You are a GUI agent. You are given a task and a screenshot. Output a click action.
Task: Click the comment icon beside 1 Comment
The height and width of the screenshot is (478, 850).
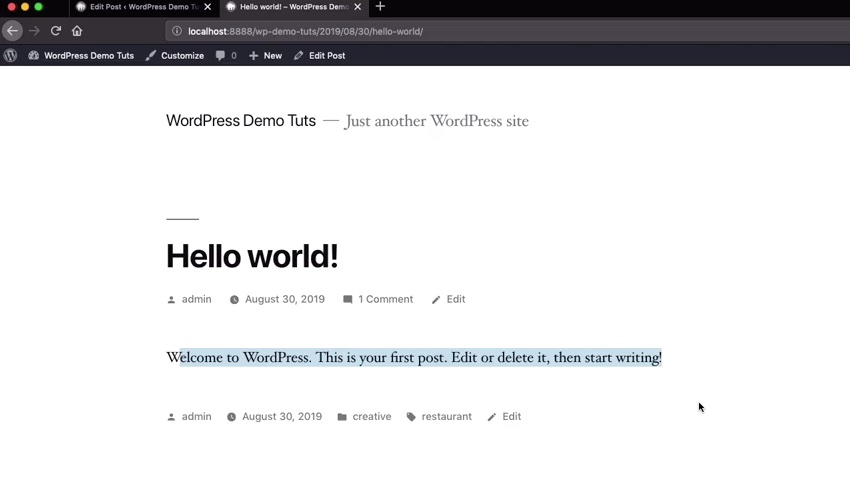point(347,299)
